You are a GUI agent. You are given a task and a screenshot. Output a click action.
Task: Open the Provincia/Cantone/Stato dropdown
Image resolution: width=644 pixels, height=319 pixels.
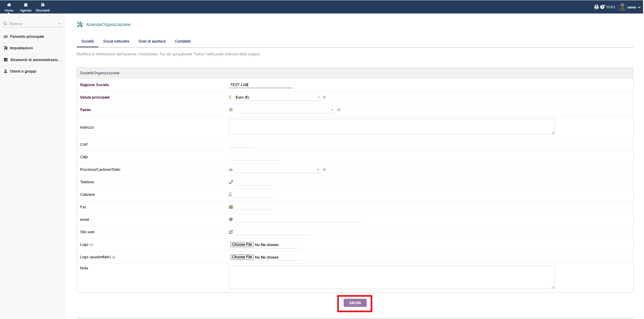pos(277,170)
